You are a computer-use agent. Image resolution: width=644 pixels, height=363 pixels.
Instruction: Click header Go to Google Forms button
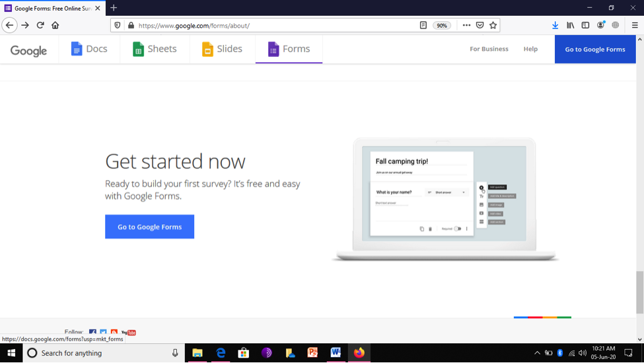pyautogui.click(x=595, y=50)
